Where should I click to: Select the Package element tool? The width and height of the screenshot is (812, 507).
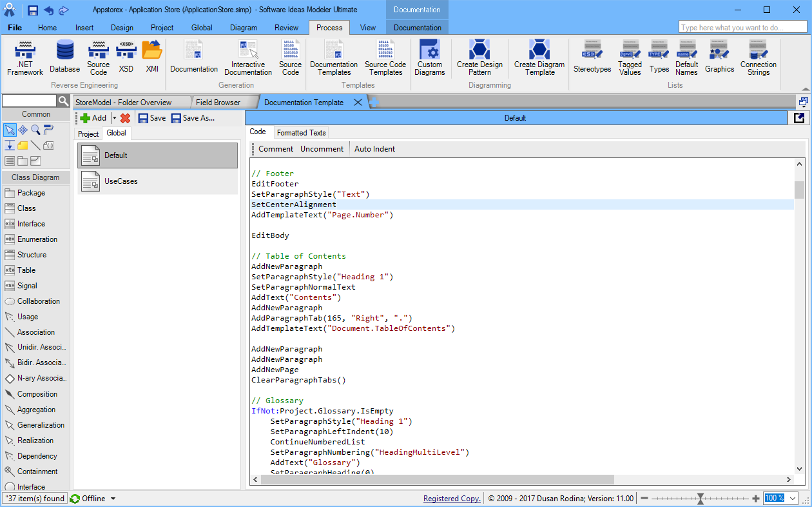pos(35,193)
